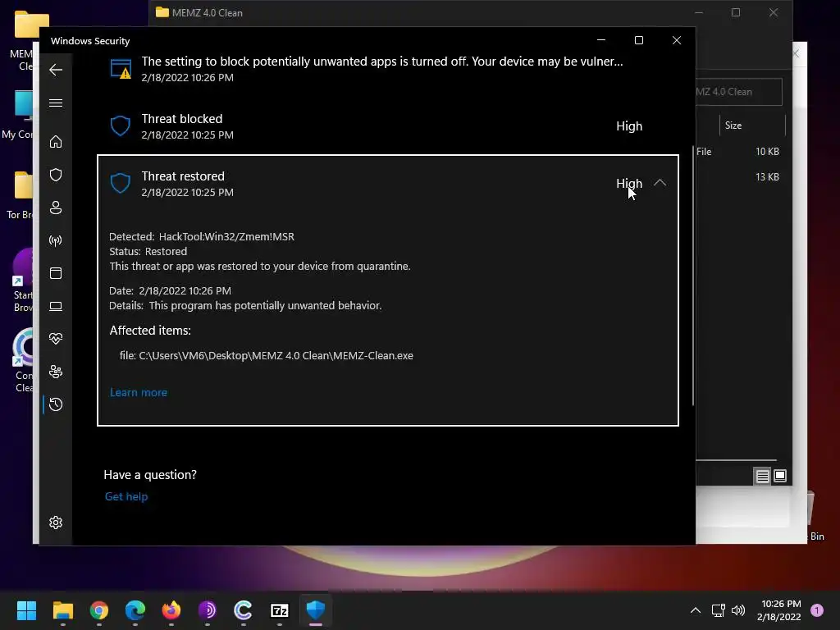840x630 pixels.
Task: Click Size column header in explorer window
Action: [x=751, y=126]
